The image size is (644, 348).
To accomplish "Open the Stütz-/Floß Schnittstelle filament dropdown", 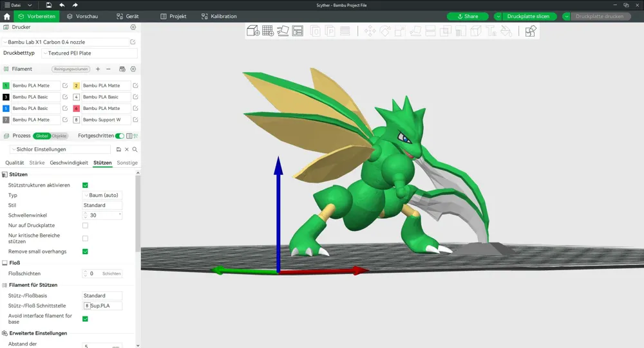I will click(x=102, y=306).
